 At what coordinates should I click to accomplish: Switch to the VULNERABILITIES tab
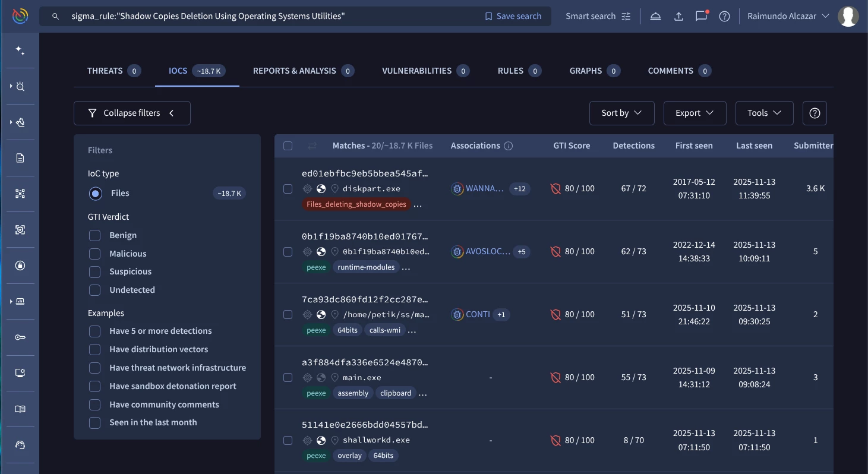[426, 71]
